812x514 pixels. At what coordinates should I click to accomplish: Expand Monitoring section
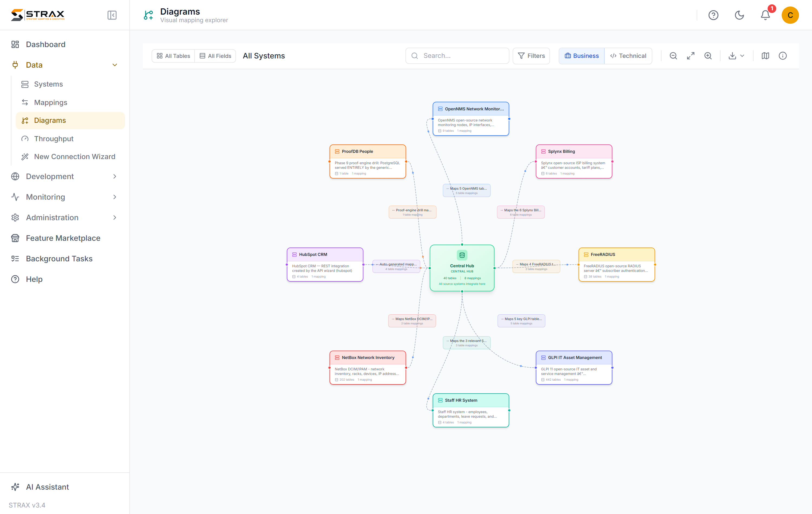65,197
